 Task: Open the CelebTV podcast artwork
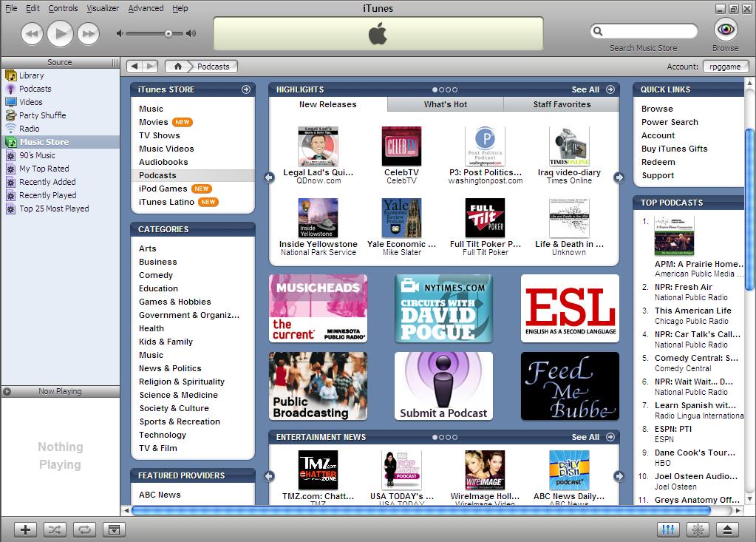point(401,146)
